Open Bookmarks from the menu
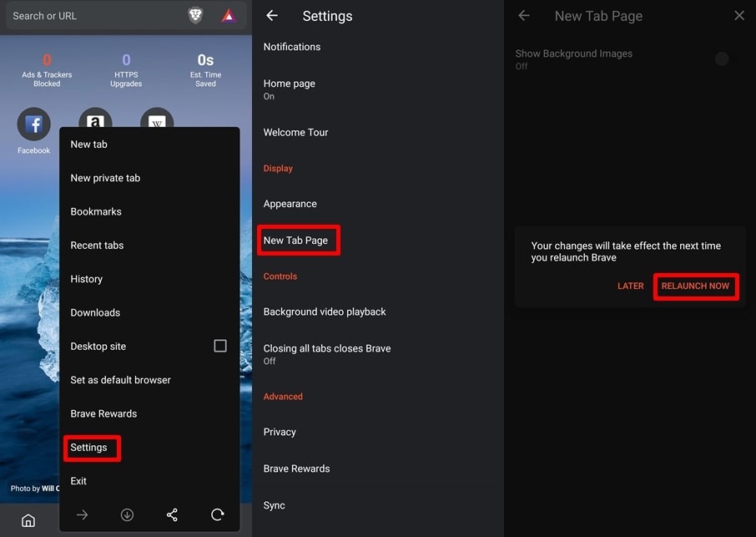Screen dimensions: 756x537 pos(149,212)
